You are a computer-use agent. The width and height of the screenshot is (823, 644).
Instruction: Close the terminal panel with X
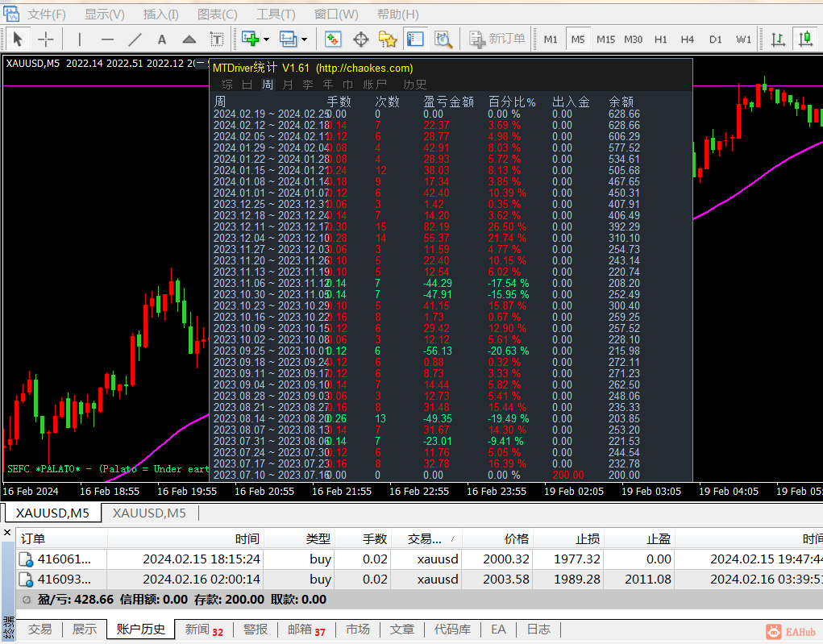(7, 533)
